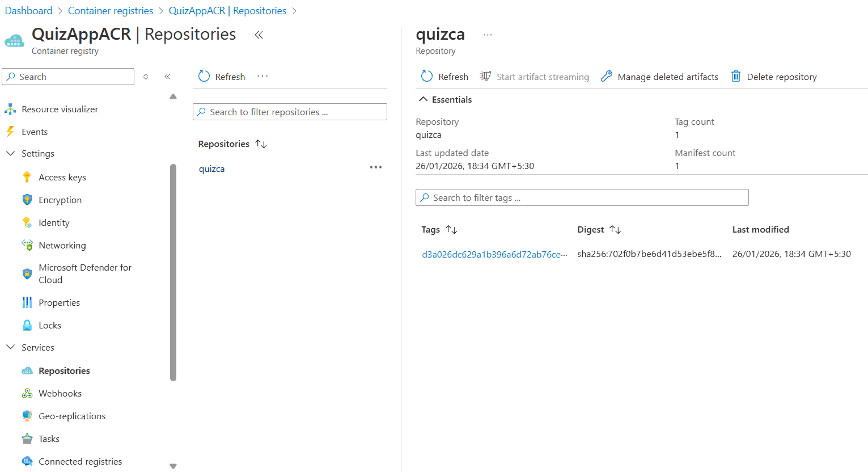Open Connected registries

click(x=80, y=461)
